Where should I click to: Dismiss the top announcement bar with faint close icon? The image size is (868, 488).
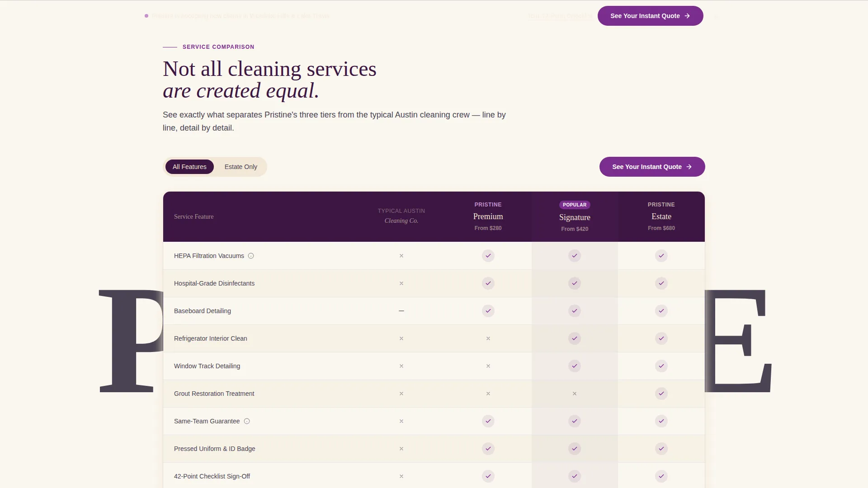(716, 17)
